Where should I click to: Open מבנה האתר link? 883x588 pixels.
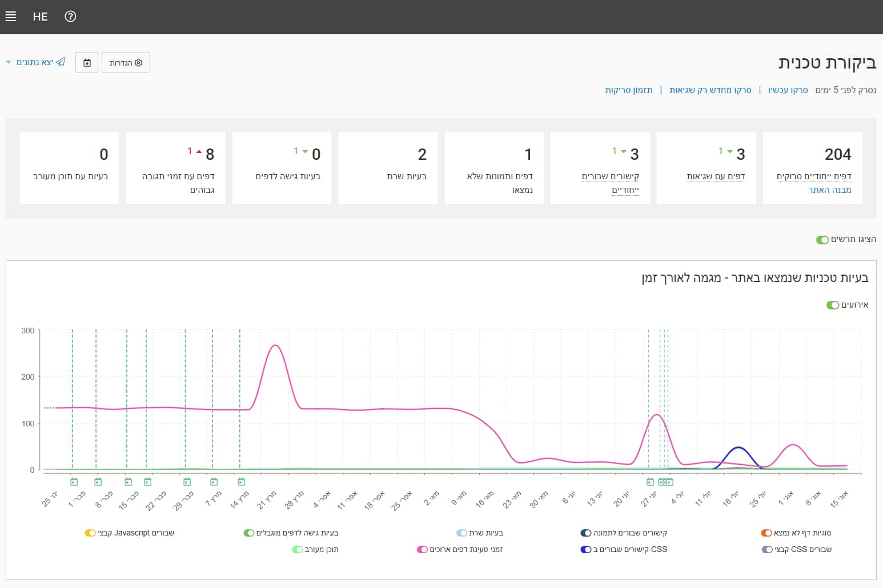click(829, 190)
